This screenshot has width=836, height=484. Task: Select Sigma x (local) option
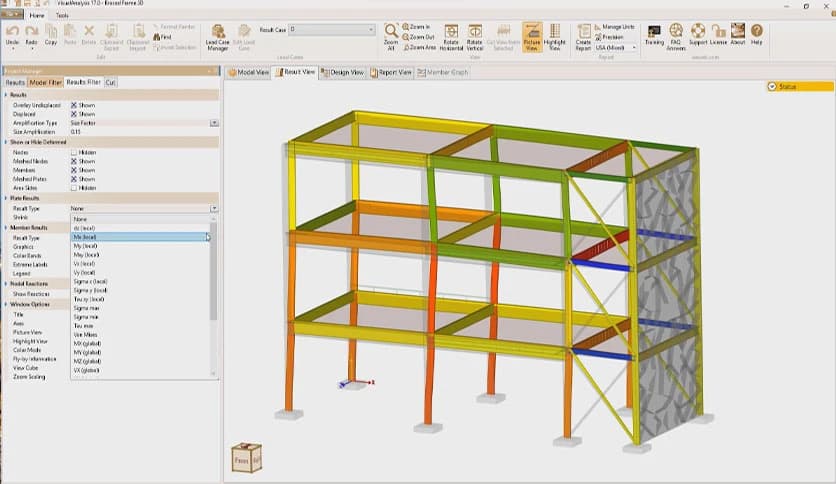coord(140,281)
